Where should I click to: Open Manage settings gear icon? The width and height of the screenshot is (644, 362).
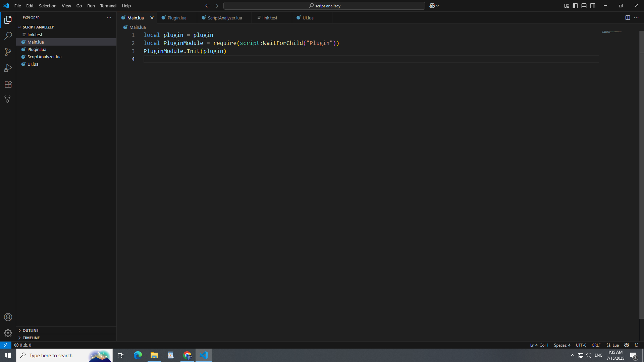pyautogui.click(x=8, y=333)
